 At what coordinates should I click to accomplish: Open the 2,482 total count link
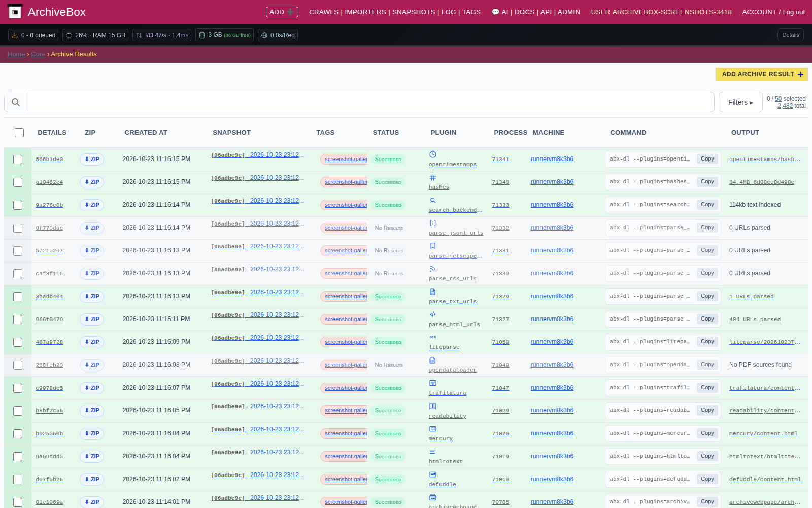click(785, 106)
